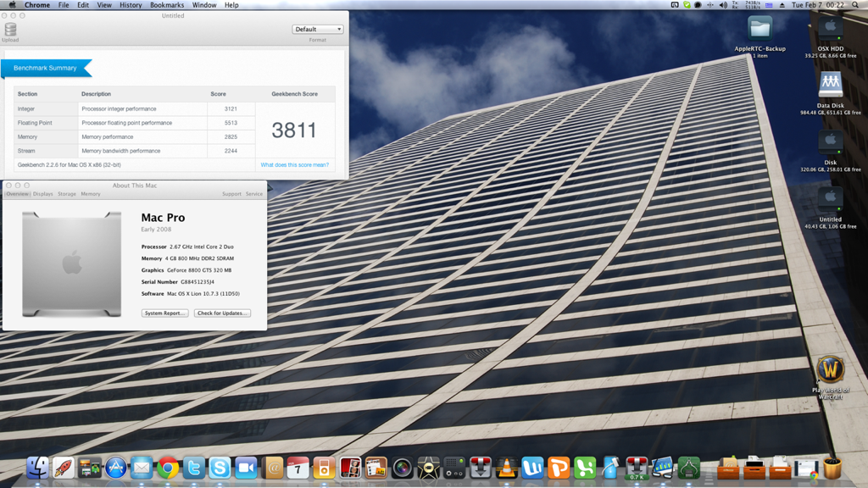The width and height of the screenshot is (868, 488).
Task: Open iMovie star icon in dock
Action: (x=428, y=468)
